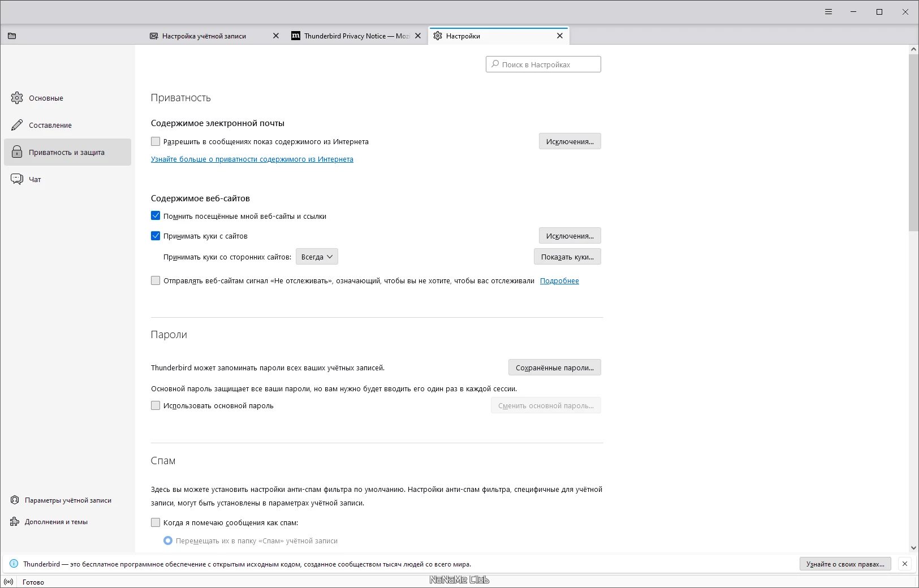Click the search magnifier icon in settings search
Screen dimensions: 919x588
(x=495, y=64)
